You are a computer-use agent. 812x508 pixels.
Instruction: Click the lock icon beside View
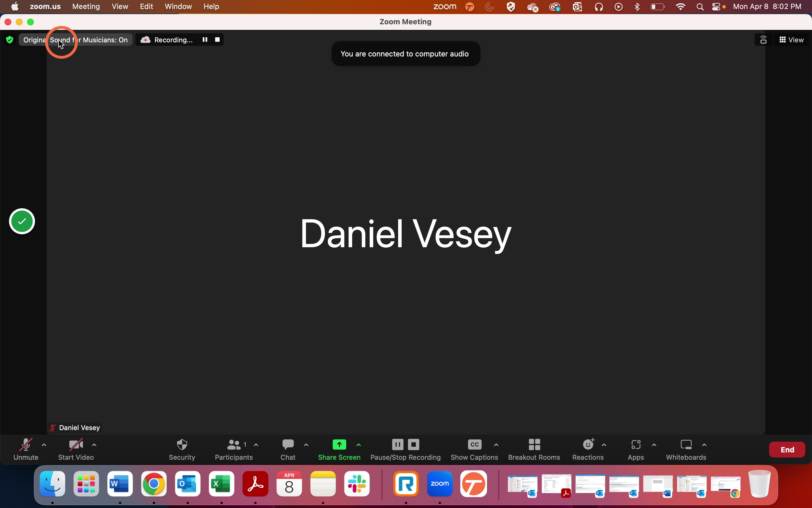763,40
